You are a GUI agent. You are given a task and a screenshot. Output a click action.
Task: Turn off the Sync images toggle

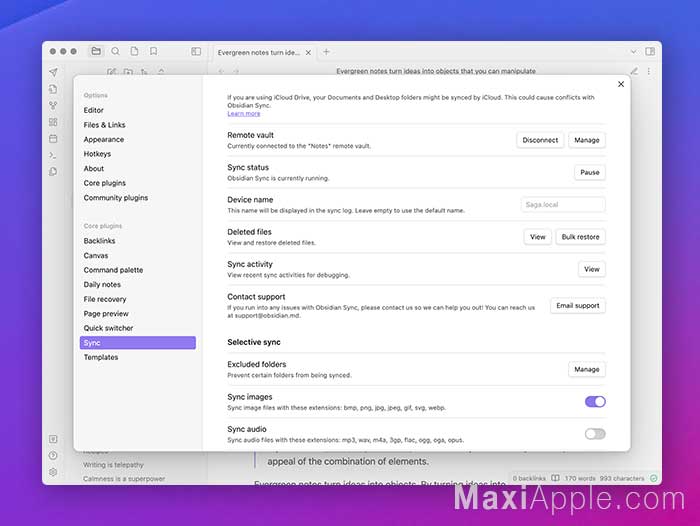[x=595, y=401]
